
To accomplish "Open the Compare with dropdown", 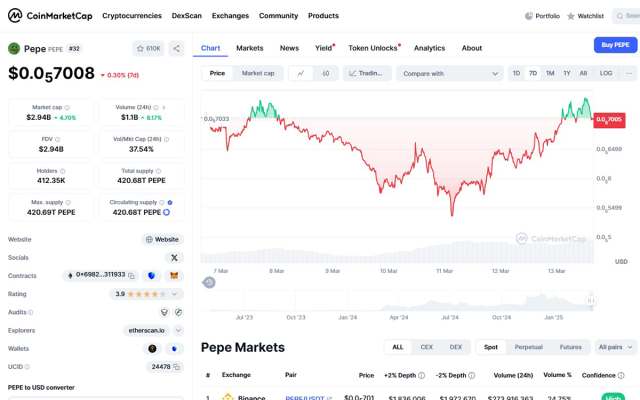I will coord(449,73).
